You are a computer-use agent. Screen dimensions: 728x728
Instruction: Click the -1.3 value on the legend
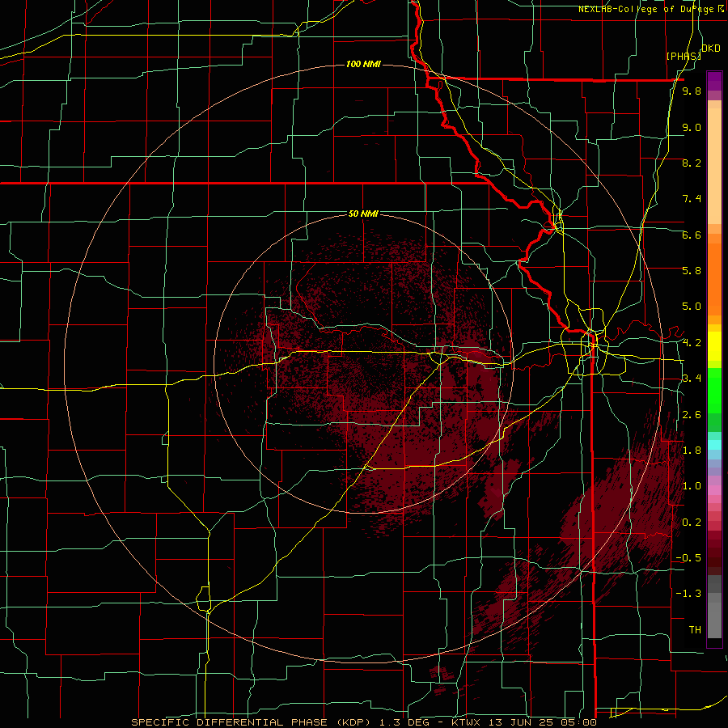pos(688,594)
